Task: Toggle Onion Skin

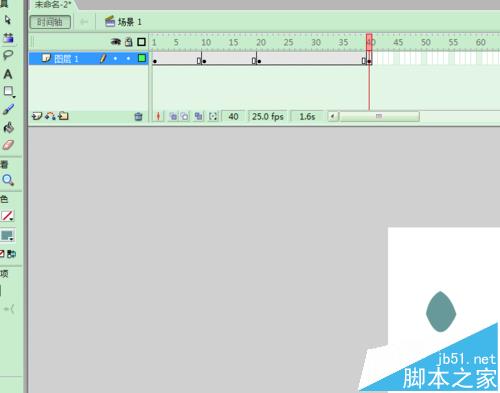Action: [x=173, y=116]
